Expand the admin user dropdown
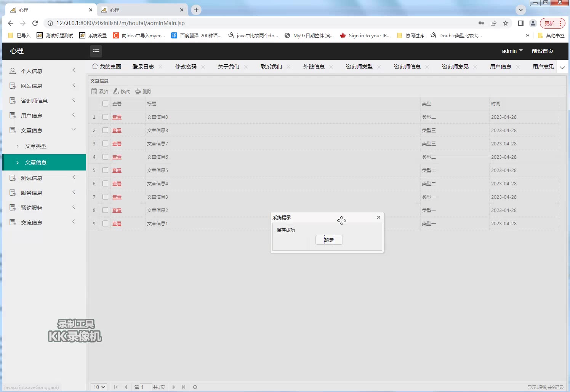The image size is (570, 392). pyautogui.click(x=512, y=51)
